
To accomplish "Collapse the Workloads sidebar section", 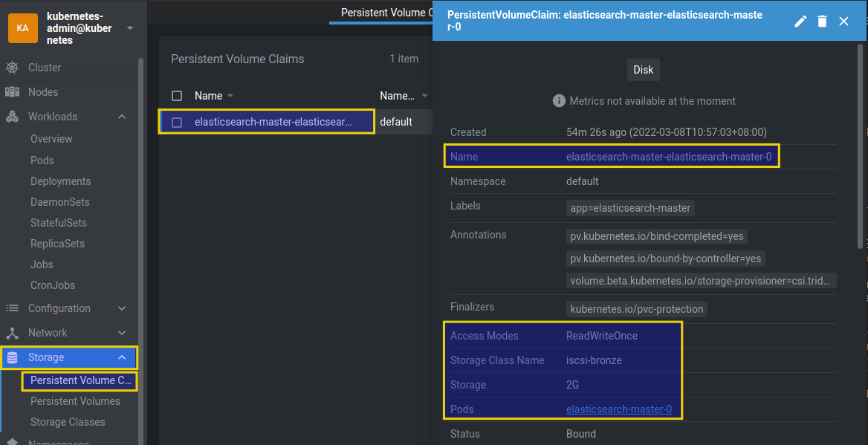I will point(123,117).
